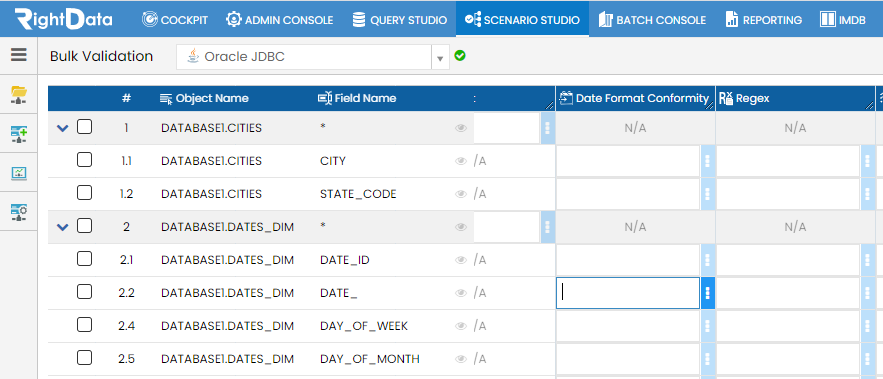Image resolution: width=883 pixels, height=379 pixels.
Task: Open the Batch Console tab
Action: tap(652, 20)
